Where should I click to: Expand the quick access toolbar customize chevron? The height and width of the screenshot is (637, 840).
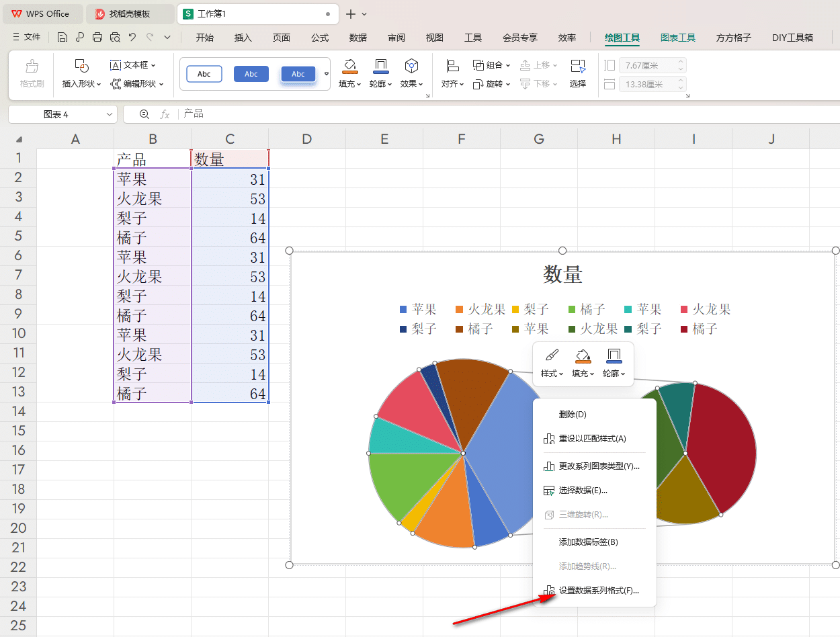(167, 38)
